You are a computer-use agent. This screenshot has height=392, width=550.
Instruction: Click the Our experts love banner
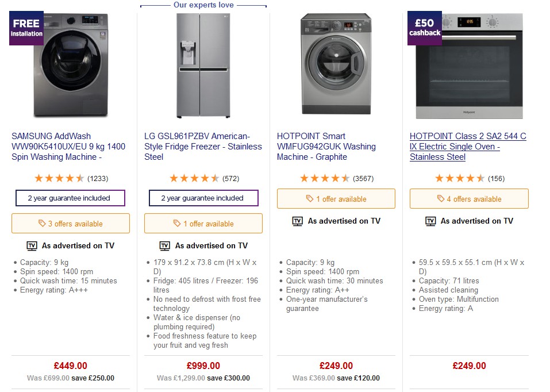203,5
